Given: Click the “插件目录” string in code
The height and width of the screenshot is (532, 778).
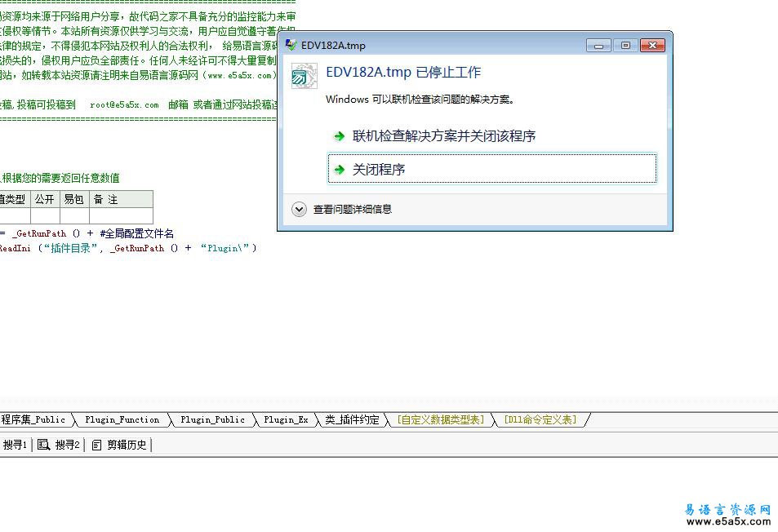Looking at the screenshot, I should [x=70, y=248].
